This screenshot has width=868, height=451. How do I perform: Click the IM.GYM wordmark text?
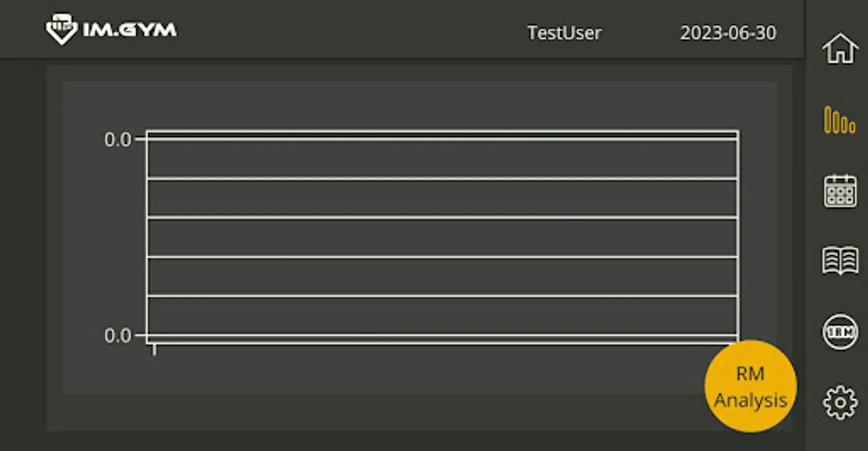(x=130, y=30)
